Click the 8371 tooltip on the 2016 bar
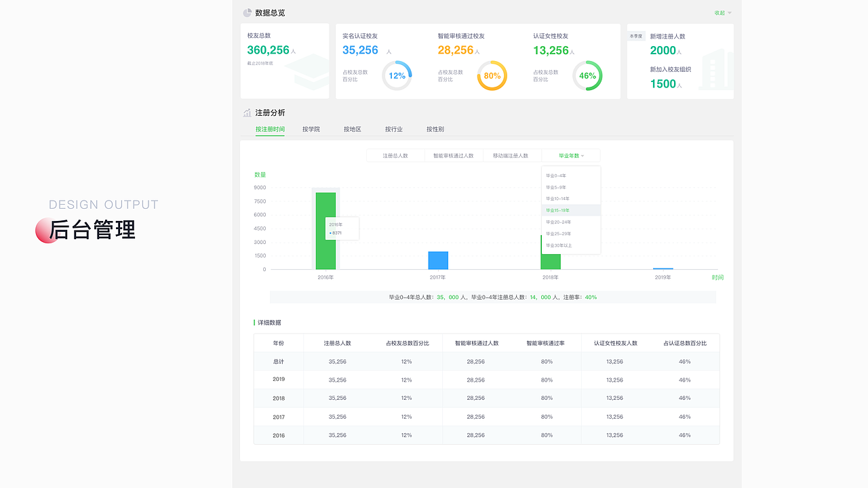Screen dimensions: 868x488 coord(342,228)
